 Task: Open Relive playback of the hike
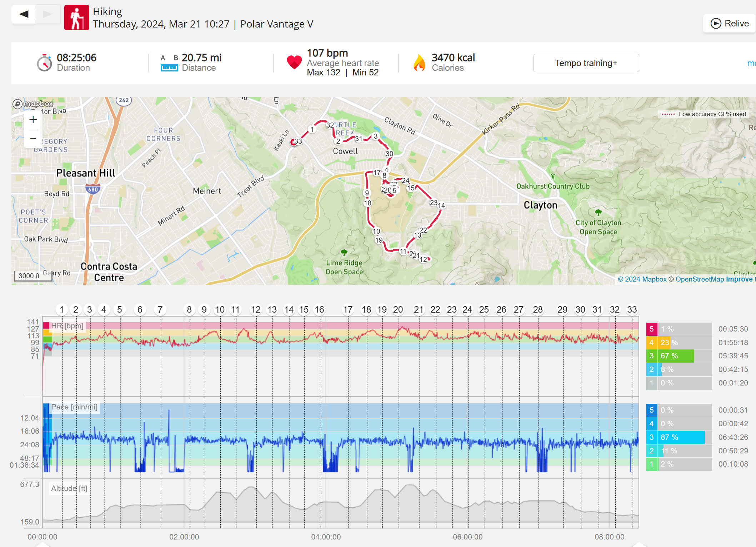pos(730,24)
